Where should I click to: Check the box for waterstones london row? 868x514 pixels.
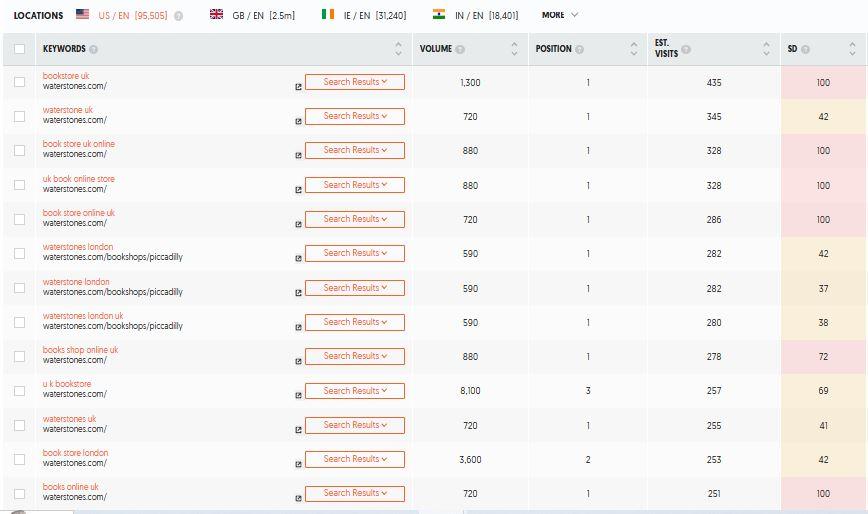(x=19, y=253)
